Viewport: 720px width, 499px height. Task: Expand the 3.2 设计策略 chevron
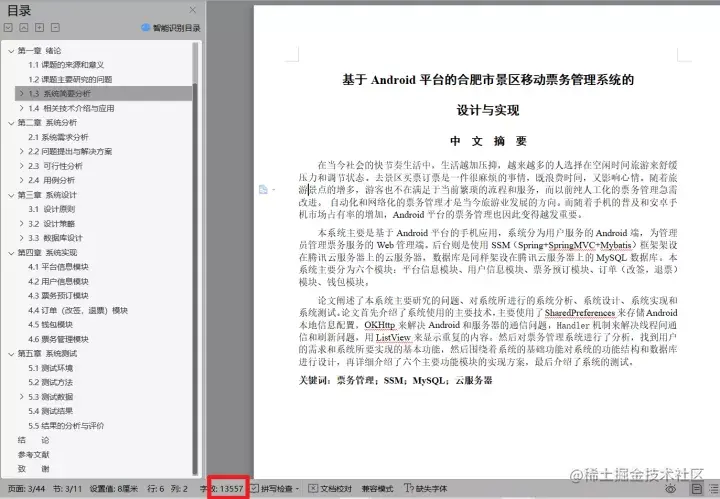tap(22, 224)
